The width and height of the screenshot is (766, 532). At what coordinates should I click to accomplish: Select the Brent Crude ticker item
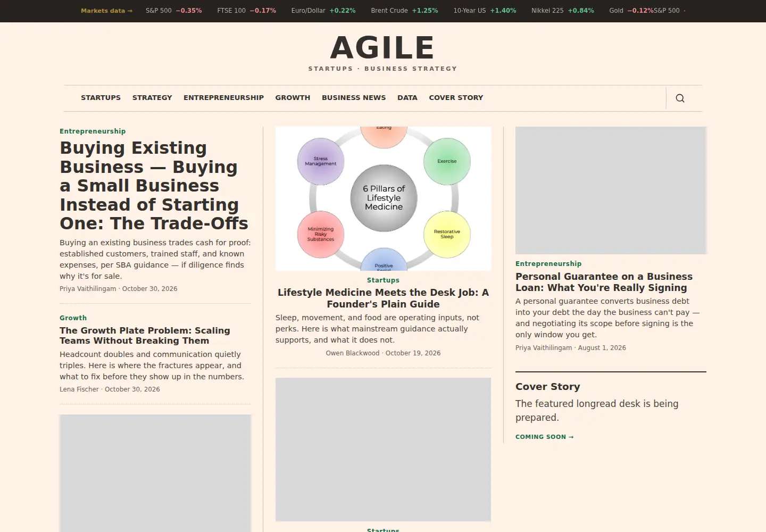(x=404, y=11)
